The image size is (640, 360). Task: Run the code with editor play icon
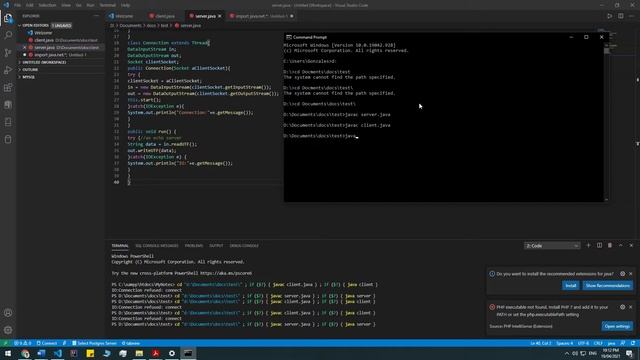(609, 16)
